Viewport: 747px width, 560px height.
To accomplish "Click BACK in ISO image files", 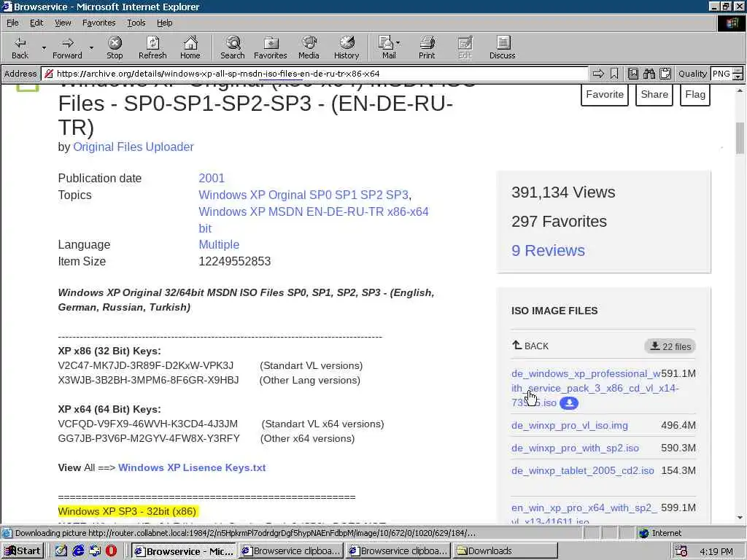I will (530, 346).
